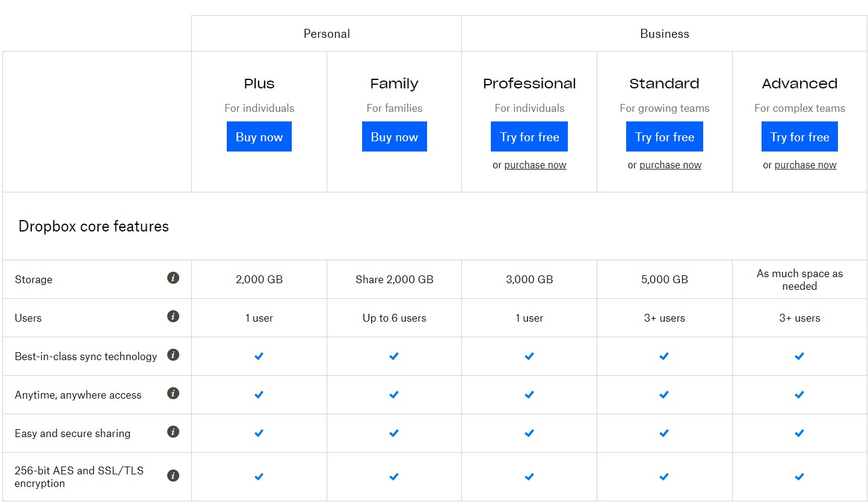The width and height of the screenshot is (868, 502).
Task: Open purchase now under Professional
Action: (535, 164)
